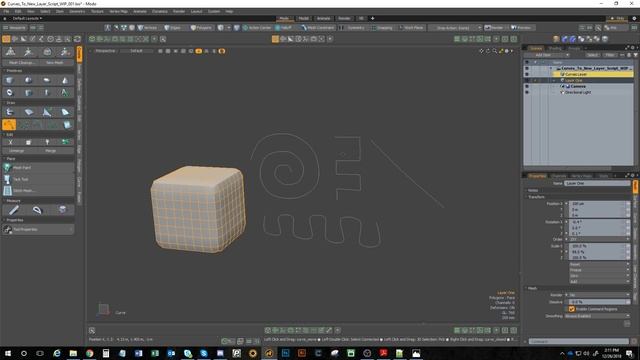Open the Windows Start menu
The image size is (640, 360).
coord(7,353)
